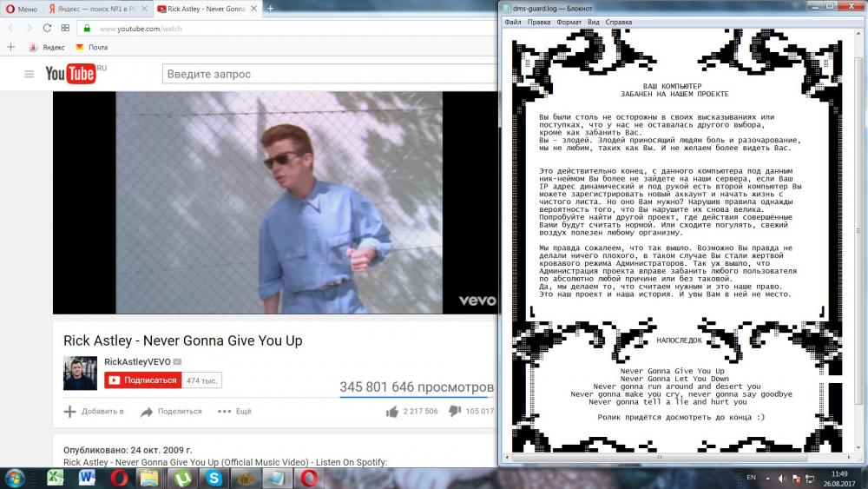
Task: Open the Файл menu in Notepad
Action: (x=513, y=22)
